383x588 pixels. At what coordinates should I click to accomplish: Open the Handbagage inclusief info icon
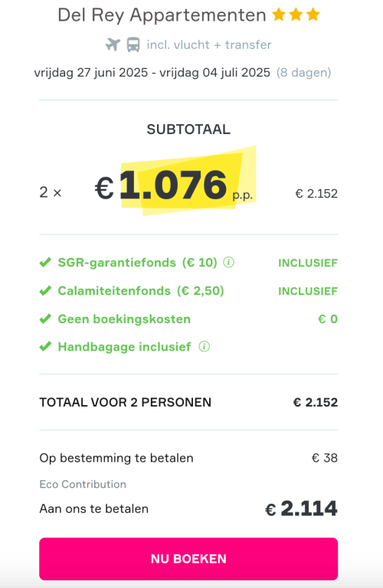tap(204, 347)
